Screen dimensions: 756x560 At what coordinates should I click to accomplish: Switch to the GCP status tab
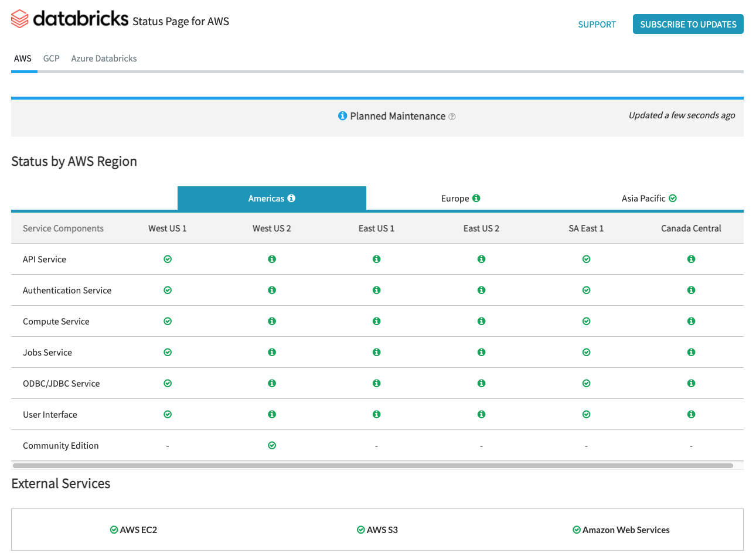pos(51,59)
